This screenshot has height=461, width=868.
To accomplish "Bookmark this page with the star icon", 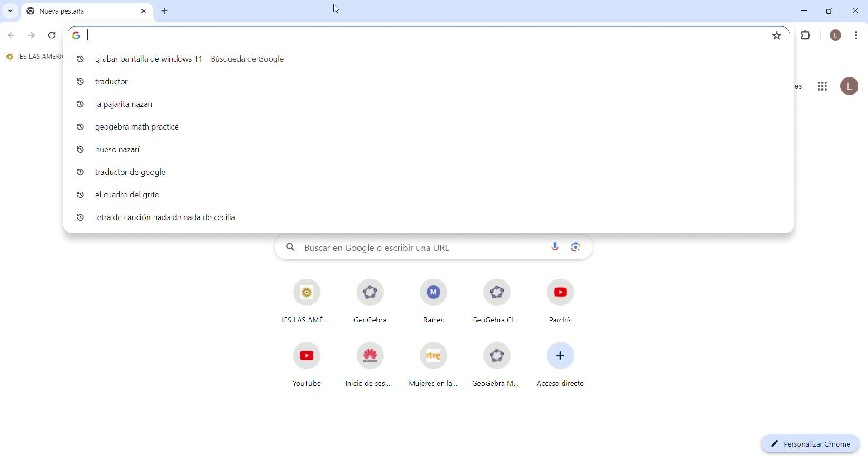I will coord(777,35).
